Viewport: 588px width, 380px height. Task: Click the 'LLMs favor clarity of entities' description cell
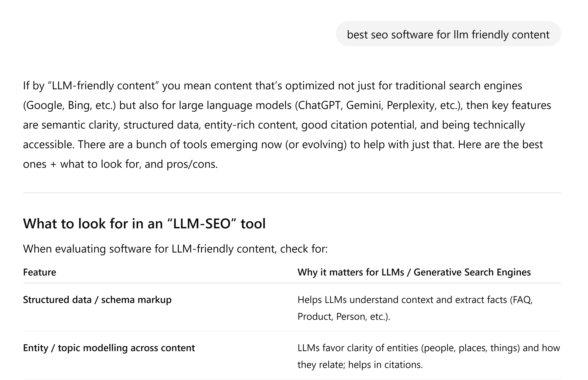(x=429, y=348)
